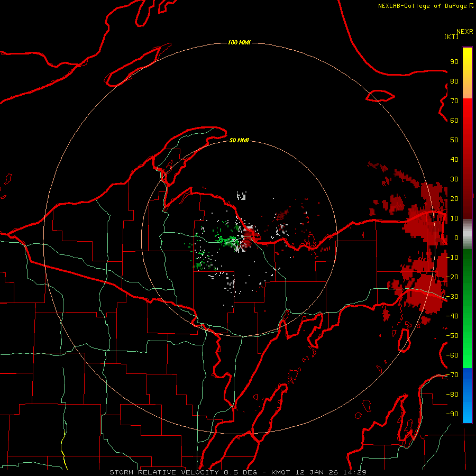Click the 100 NMI range ring label
Image resolution: width=476 pixels, height=476 pixels.
click(239, 42)
